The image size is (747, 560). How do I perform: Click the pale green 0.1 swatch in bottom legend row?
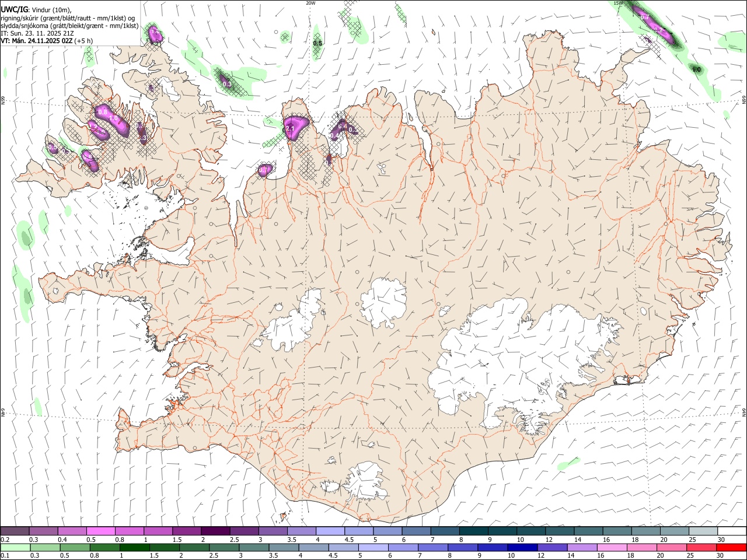(15, 548)
